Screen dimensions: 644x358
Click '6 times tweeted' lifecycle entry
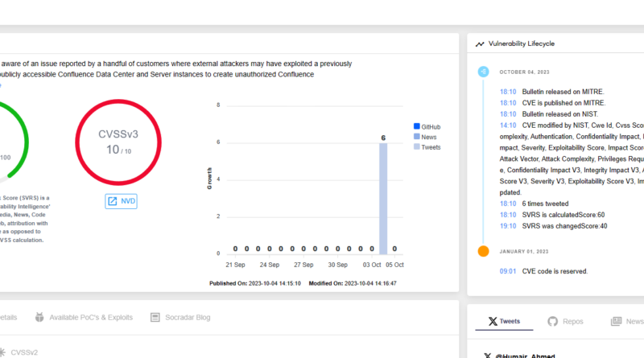click(x=545, y=204)
